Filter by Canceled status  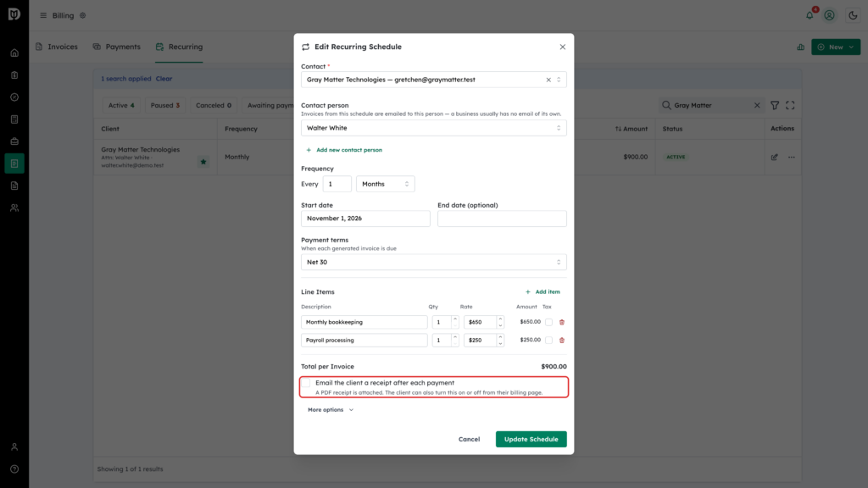(x=214, y=105)
